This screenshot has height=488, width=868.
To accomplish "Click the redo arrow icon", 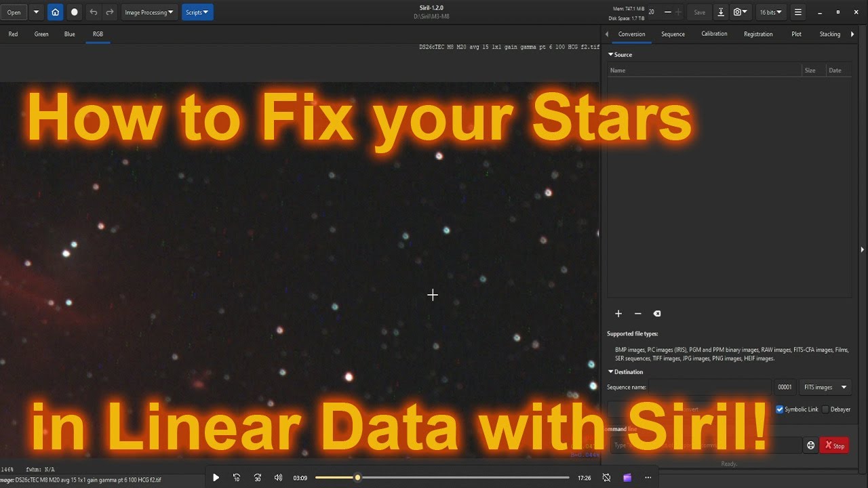I will coord(110,12).
